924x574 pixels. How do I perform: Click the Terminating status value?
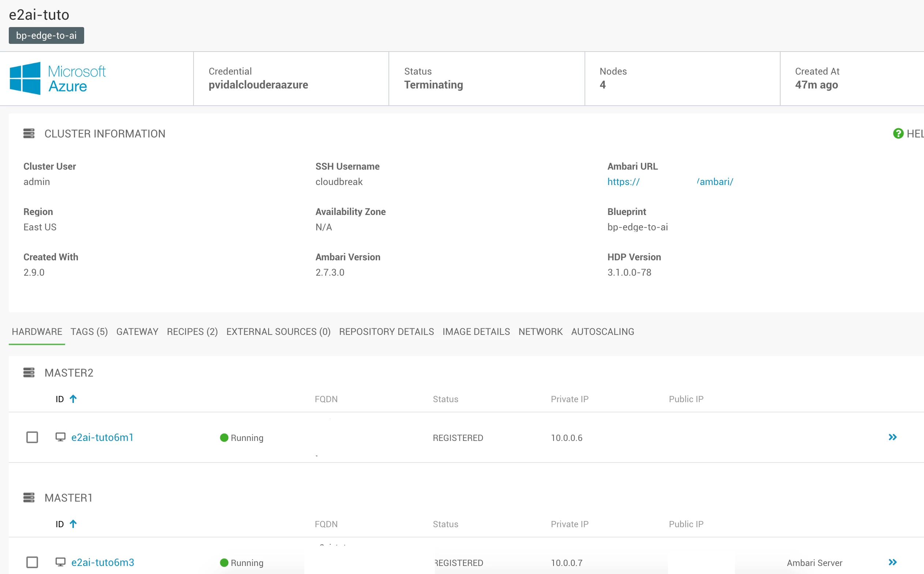tap(434, 85)
